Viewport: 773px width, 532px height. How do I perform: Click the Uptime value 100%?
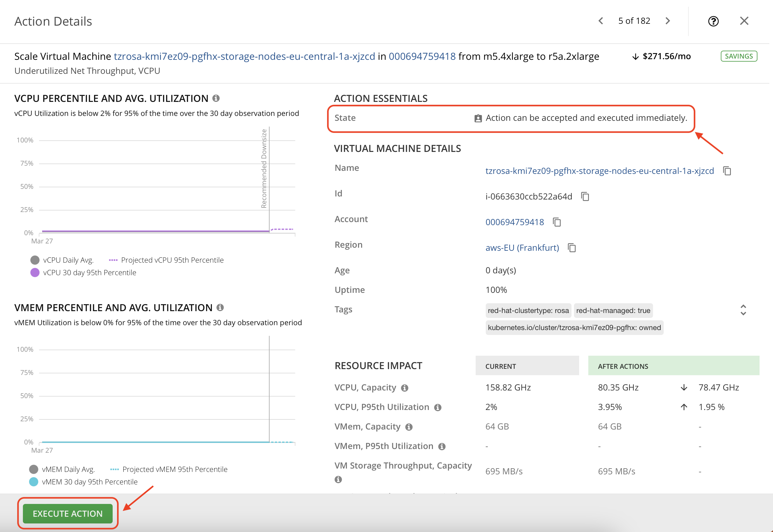[x=496, y=290]
